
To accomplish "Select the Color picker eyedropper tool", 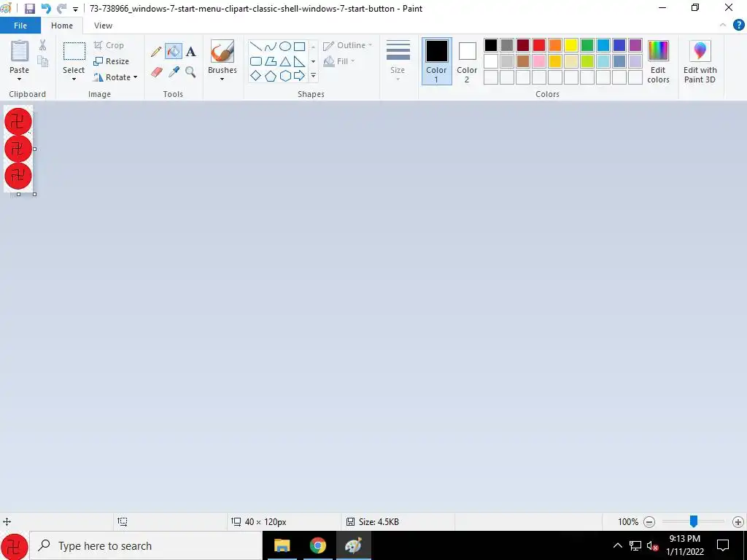I will click(174, 72).
